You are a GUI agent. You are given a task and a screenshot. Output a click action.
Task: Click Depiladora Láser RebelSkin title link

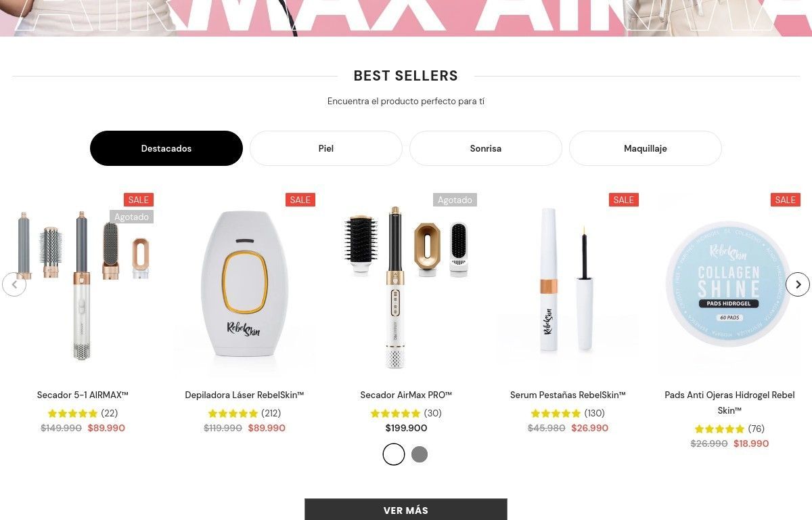coord(244,395)
